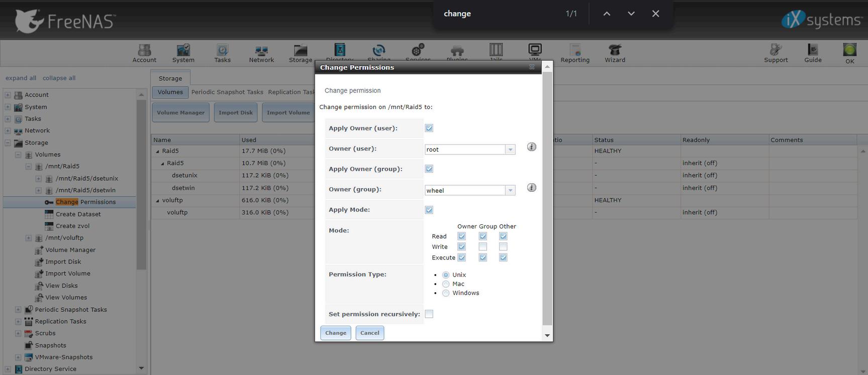Click the Change button in dialog
The width and height of the screenshot is (868, 375).
pos(336,333)
